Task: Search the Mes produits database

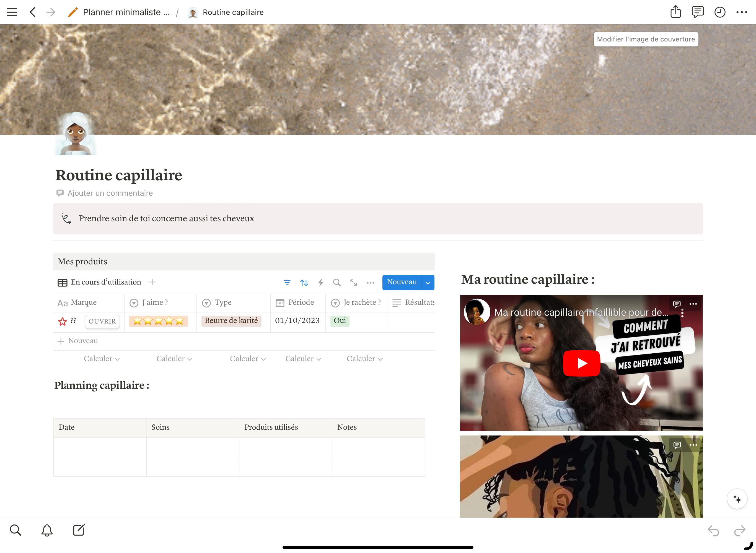Action: (337, 283)
